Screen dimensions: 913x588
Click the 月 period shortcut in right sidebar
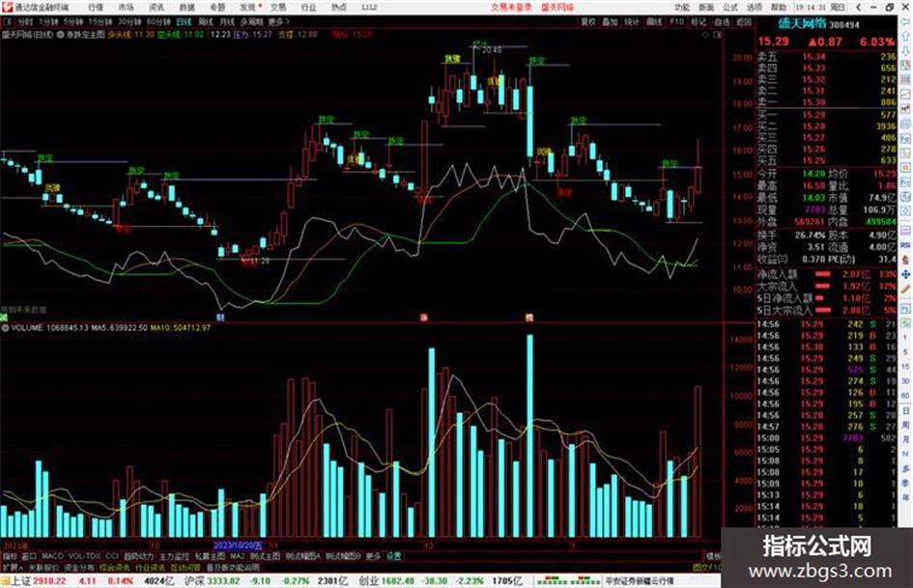[x=905, y=439]
